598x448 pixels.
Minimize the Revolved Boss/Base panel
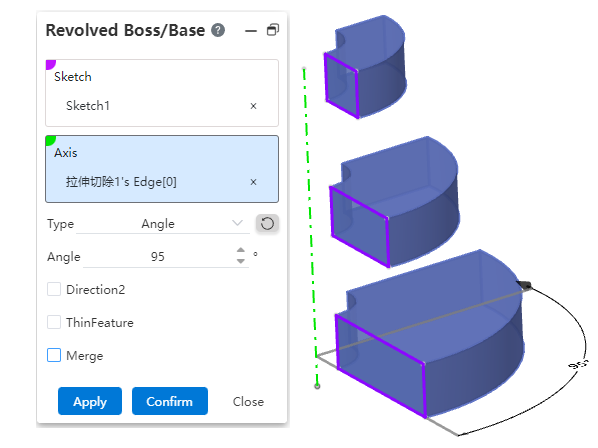coord(251,31)
